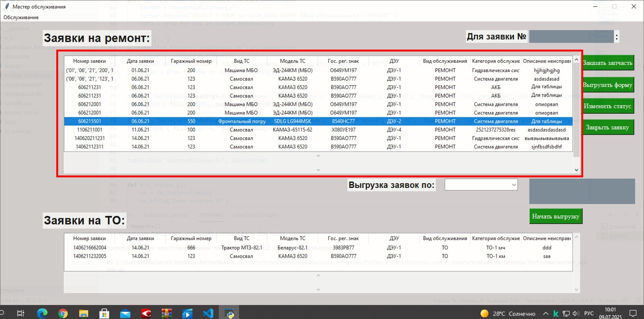Screen dimensions: 644x319
Task: Click the Выгрузить форму button
Action: click(607, 85)
